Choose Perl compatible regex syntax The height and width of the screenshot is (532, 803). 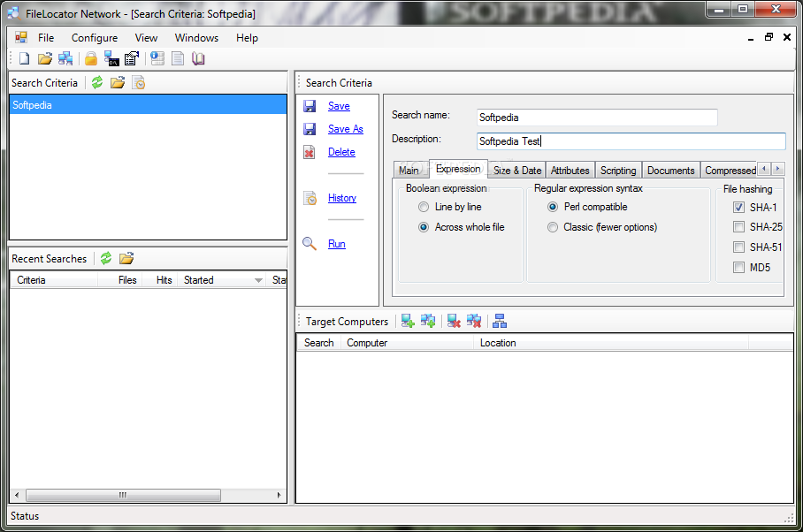click(x=553, y=207)
